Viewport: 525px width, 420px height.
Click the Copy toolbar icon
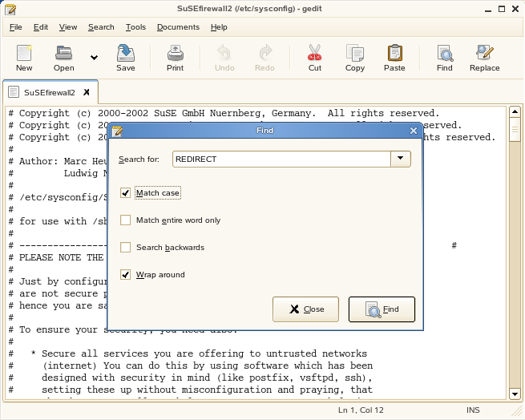354,54
